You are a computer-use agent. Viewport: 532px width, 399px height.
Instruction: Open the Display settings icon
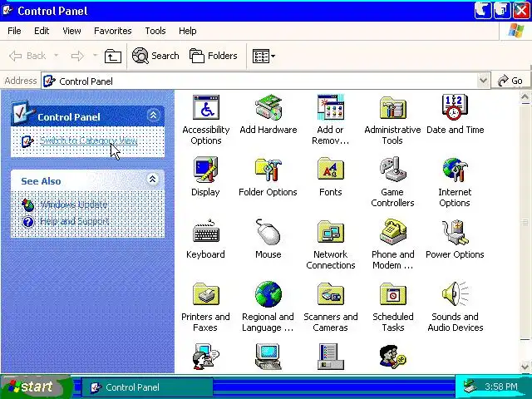click(205, 170)
